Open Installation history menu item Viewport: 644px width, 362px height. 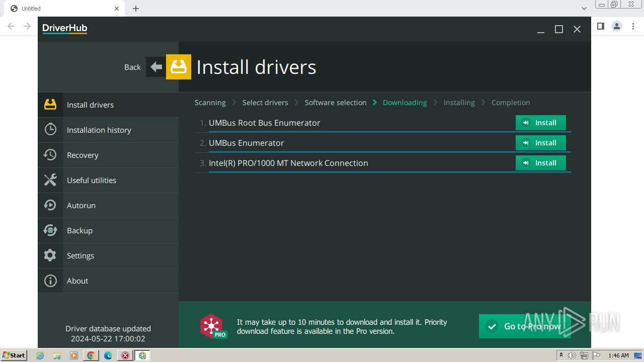108,130
